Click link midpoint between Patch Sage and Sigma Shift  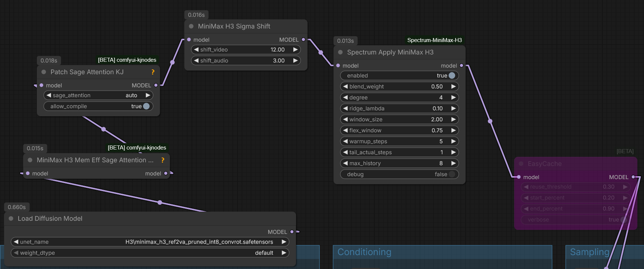[172, 62]
